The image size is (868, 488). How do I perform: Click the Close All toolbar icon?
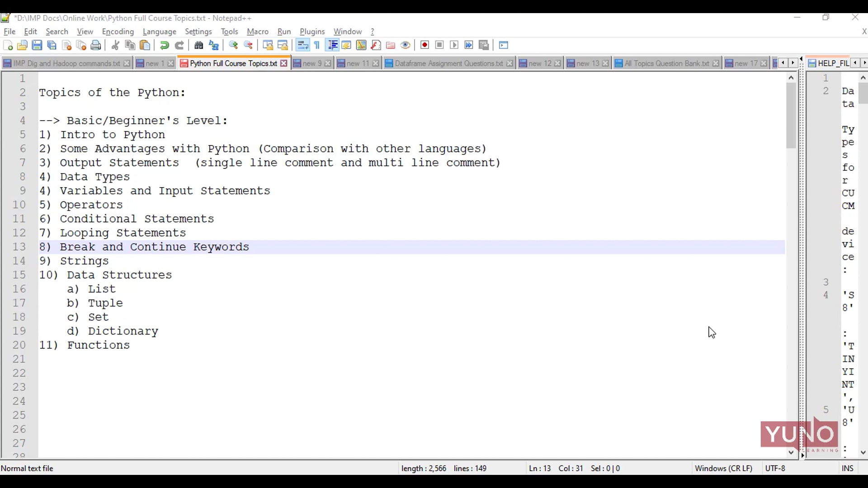tap(81, 45)
